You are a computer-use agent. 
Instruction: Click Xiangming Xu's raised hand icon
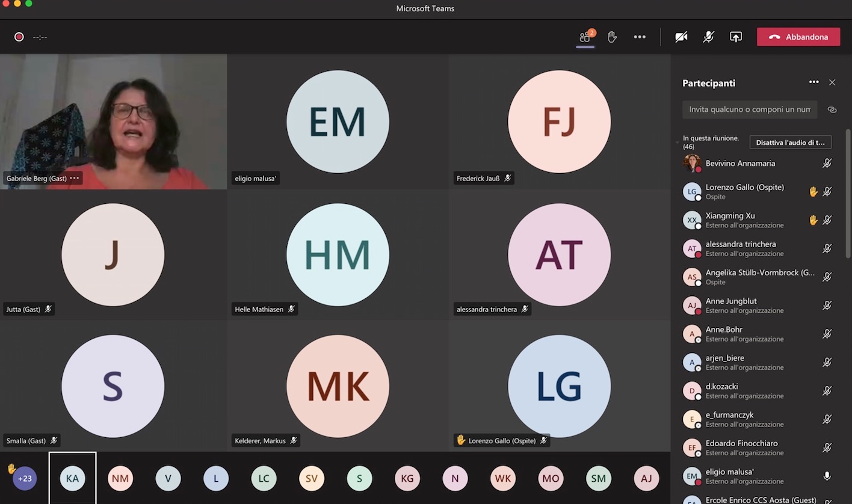[813, 220]
